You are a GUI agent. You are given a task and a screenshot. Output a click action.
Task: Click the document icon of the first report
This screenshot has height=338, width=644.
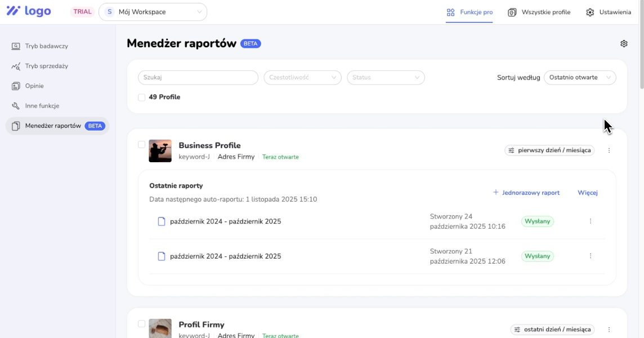(x=162, y=221)
